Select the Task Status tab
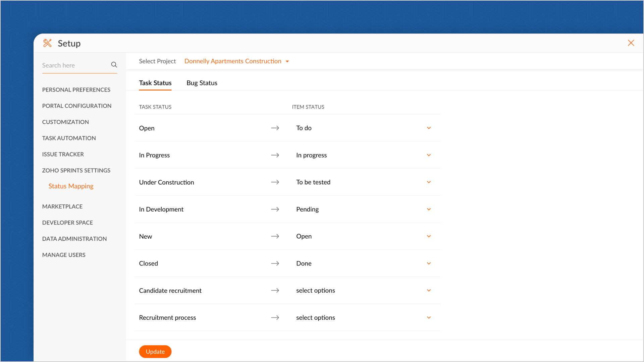 [x=155, y=83]
